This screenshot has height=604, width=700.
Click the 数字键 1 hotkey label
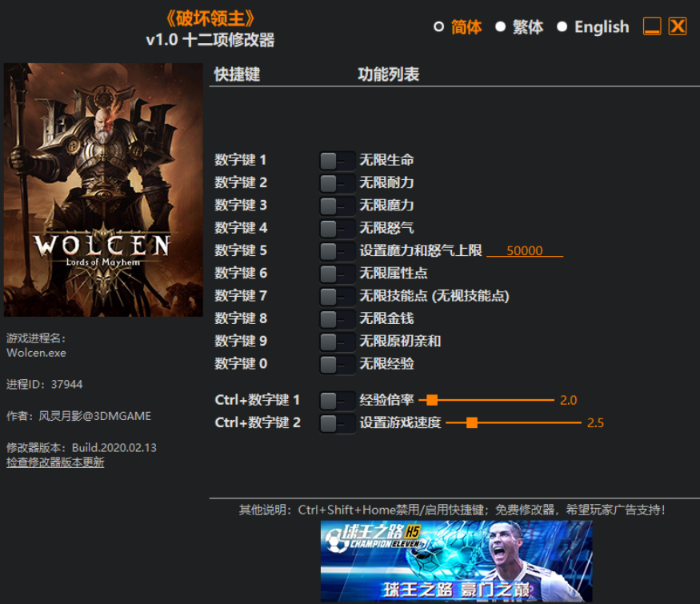tap(240, 160)
